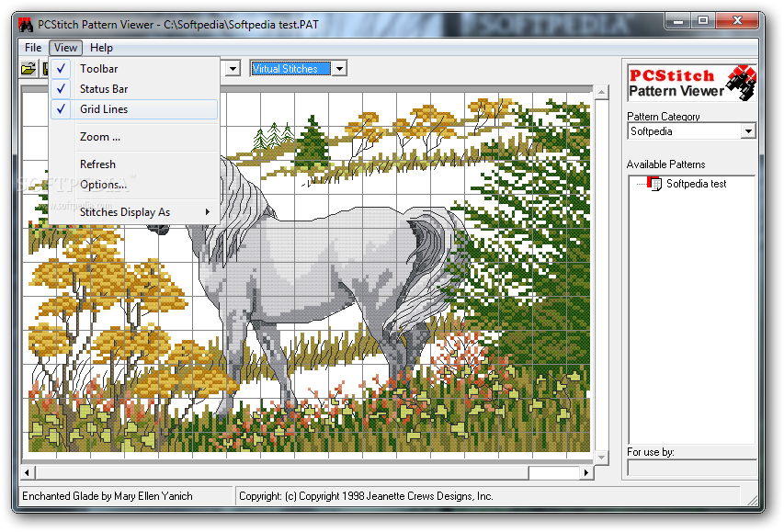Click the horizontal scrollbar right arrow
This screenshot has height=532, width=784.
click(x=586, y=472)
